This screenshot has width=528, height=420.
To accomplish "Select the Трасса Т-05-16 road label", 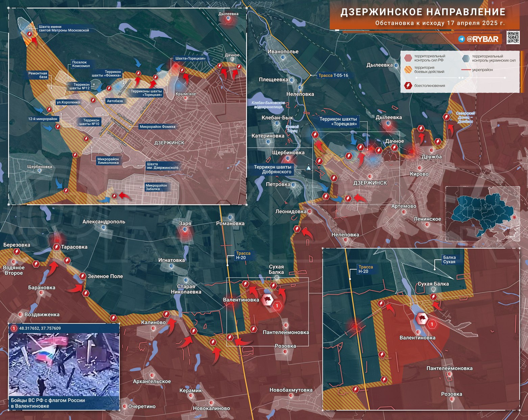I will point(333,75).
